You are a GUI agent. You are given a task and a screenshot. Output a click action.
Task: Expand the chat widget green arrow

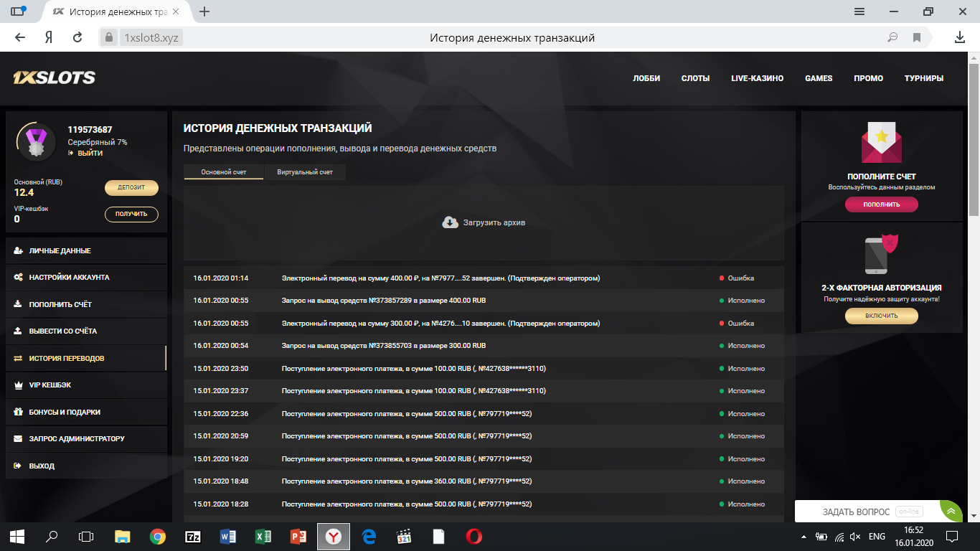pyautogui.click(x=951, y=512)
